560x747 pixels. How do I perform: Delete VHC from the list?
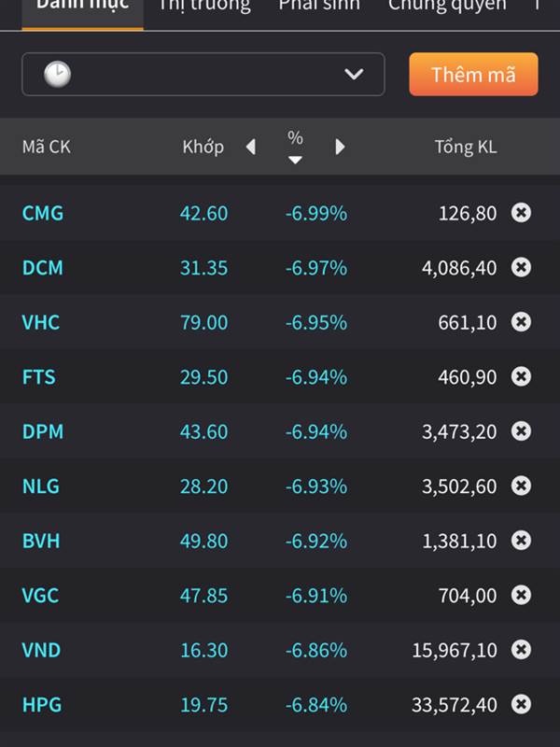tap(521, 322)
